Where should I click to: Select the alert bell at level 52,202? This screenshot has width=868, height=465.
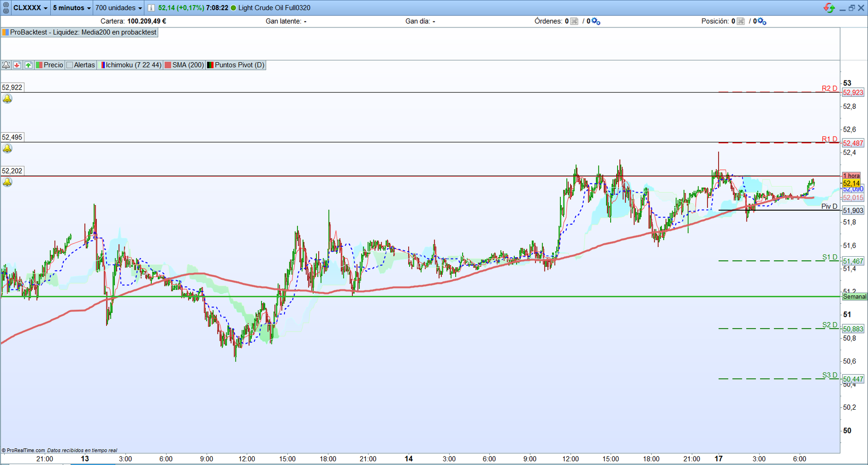7,182
